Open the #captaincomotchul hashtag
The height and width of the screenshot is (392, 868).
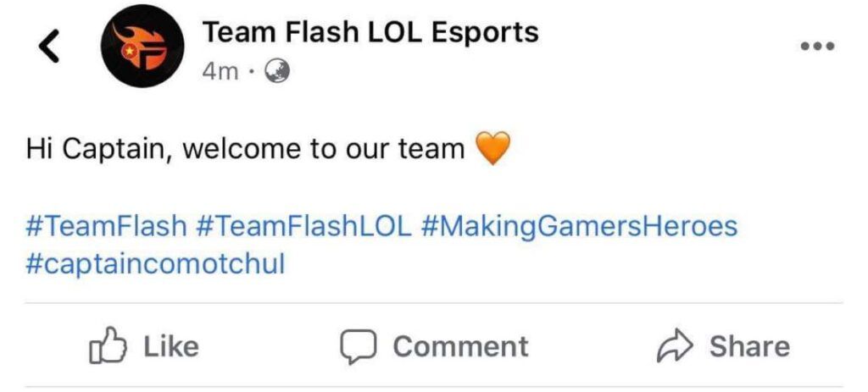(155, 264)
